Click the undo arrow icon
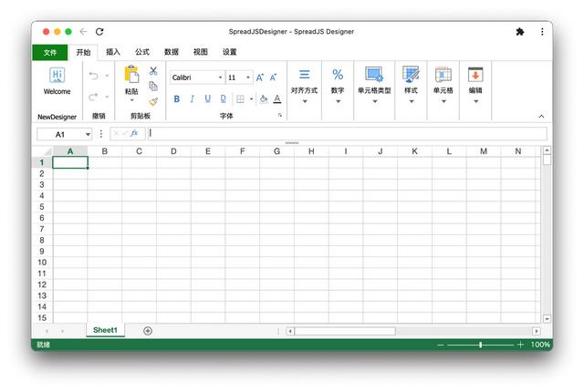Image resolution: width=584 pixels, height=392 pixels. click(93, 76)
